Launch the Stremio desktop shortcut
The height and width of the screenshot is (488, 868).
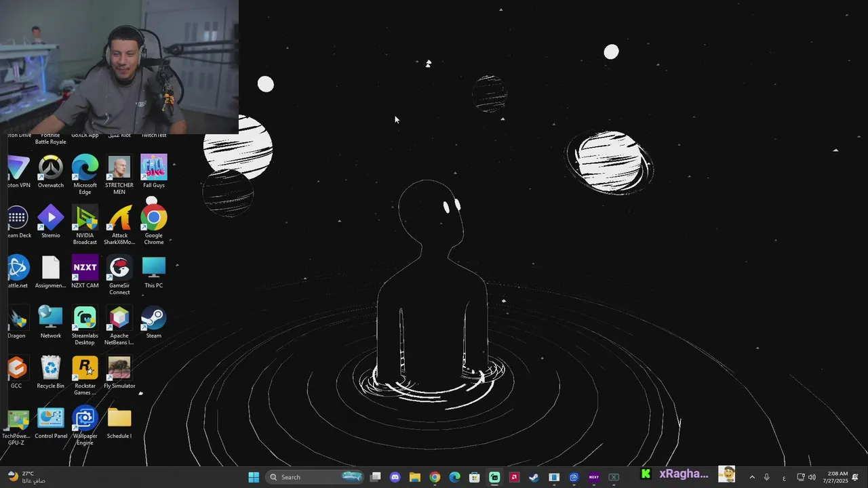[x=51, y=222]
